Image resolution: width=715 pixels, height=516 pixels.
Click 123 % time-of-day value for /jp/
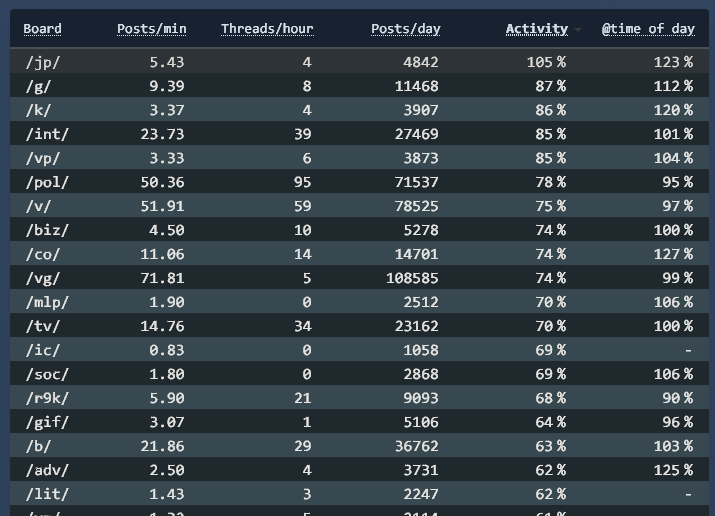673,62
